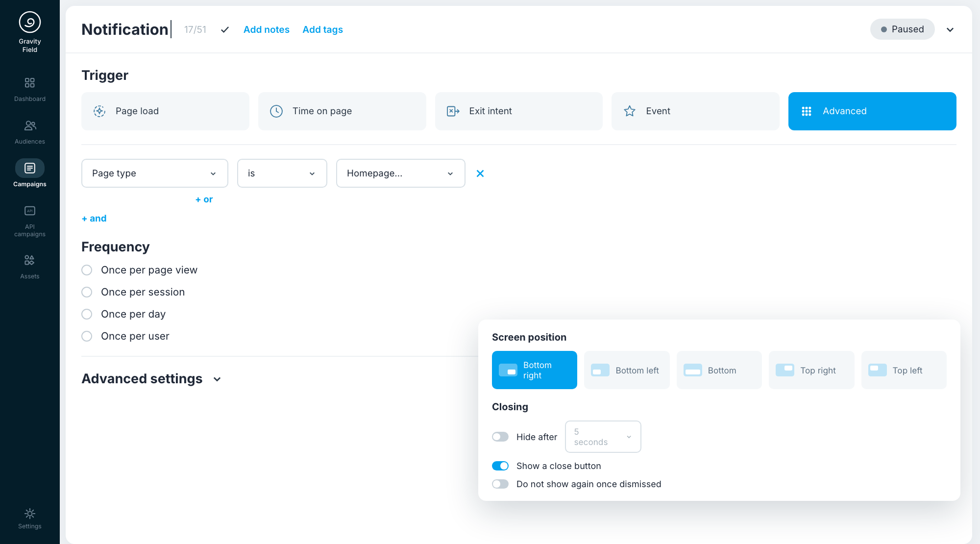This screenshot has height=544, width=980.
Task: Choose the Bottom screen position
Action: [x=719, y=370]
